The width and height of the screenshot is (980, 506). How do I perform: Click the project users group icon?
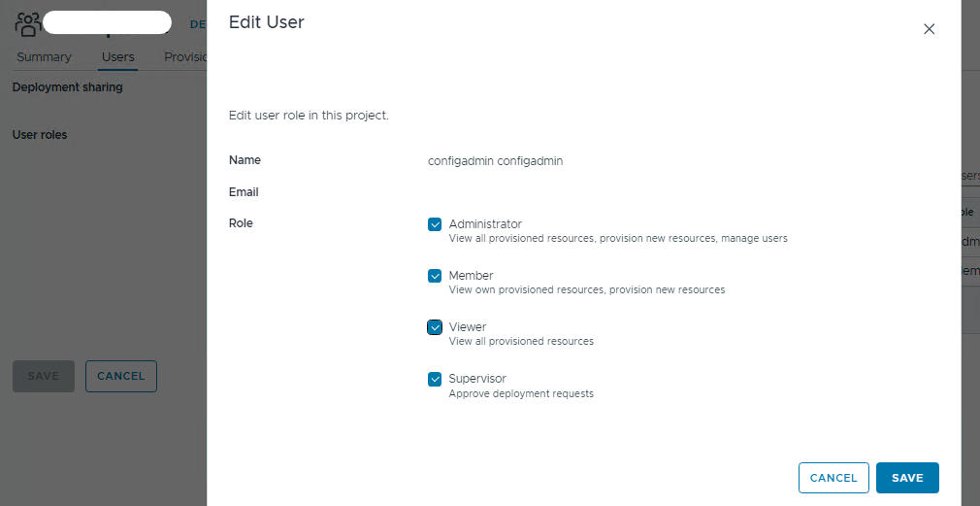pos(27,23)
